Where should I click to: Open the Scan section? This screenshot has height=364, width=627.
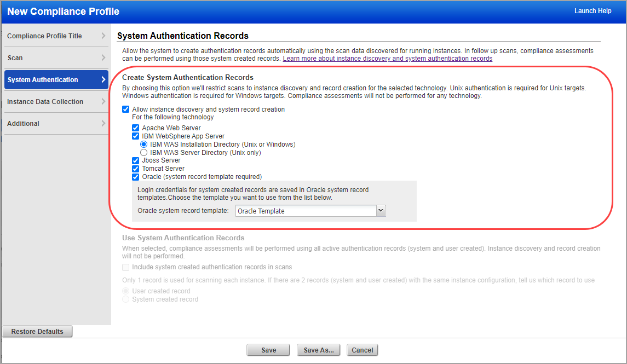click(x=56, y=58)
